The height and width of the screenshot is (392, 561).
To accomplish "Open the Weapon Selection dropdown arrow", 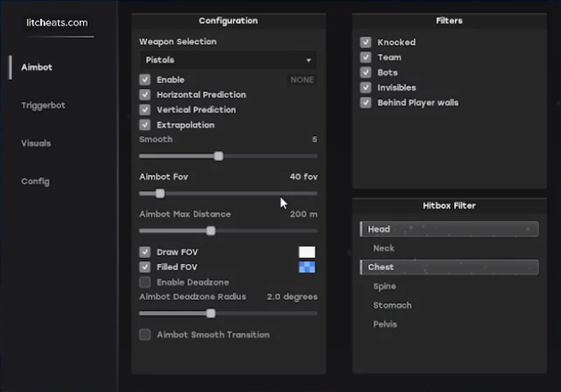I will point(308,60).
